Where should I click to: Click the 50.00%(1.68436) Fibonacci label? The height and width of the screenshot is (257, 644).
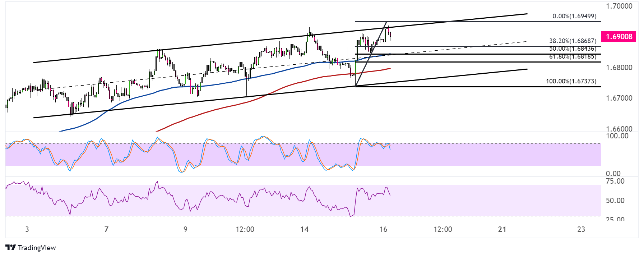click(x=573, y=49)
